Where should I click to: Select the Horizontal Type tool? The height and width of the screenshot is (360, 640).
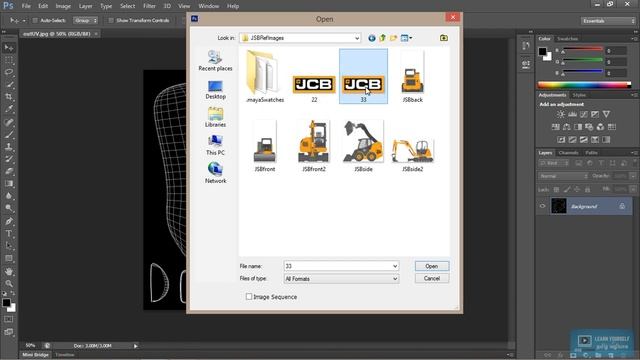(9, 233)
